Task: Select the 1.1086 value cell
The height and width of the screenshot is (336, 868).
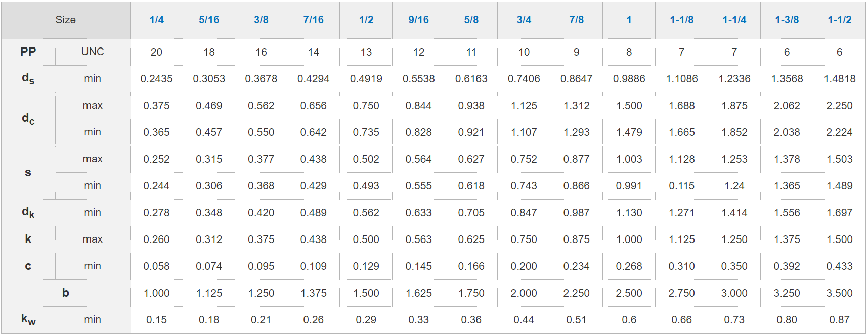Action: (x=681, y=79)
